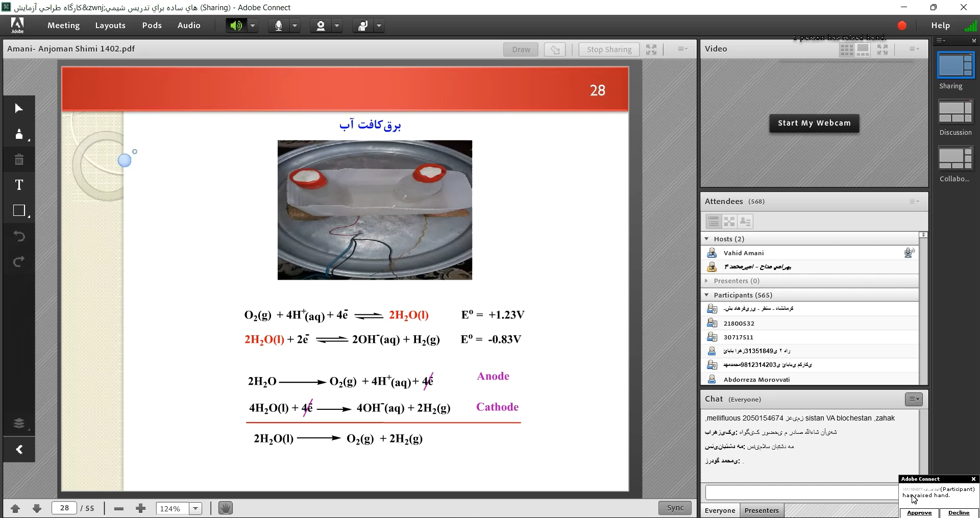Expand the Presenters (0) group
This screenshot has height=518, width=980.
pos(707,281)
